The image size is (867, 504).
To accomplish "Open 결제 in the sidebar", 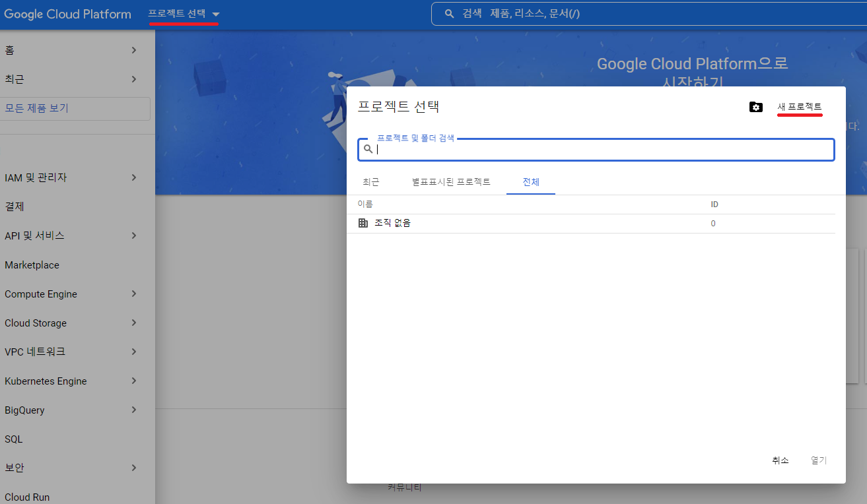I will point(15,206).
